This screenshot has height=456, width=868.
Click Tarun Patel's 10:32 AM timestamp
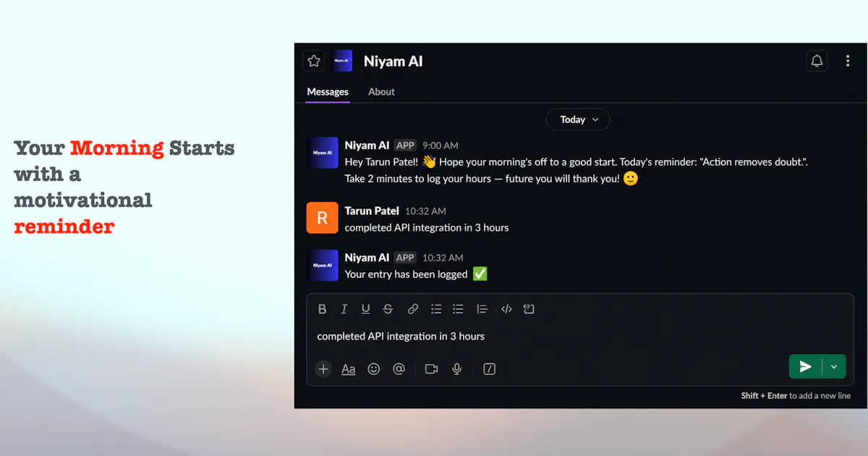[425, 211]
